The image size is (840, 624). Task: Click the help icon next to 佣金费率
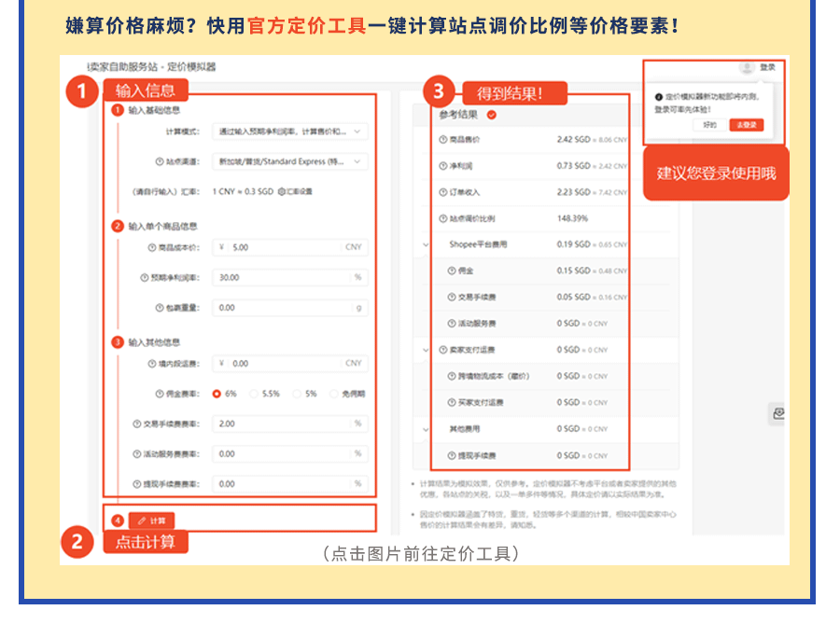point(160,394)
